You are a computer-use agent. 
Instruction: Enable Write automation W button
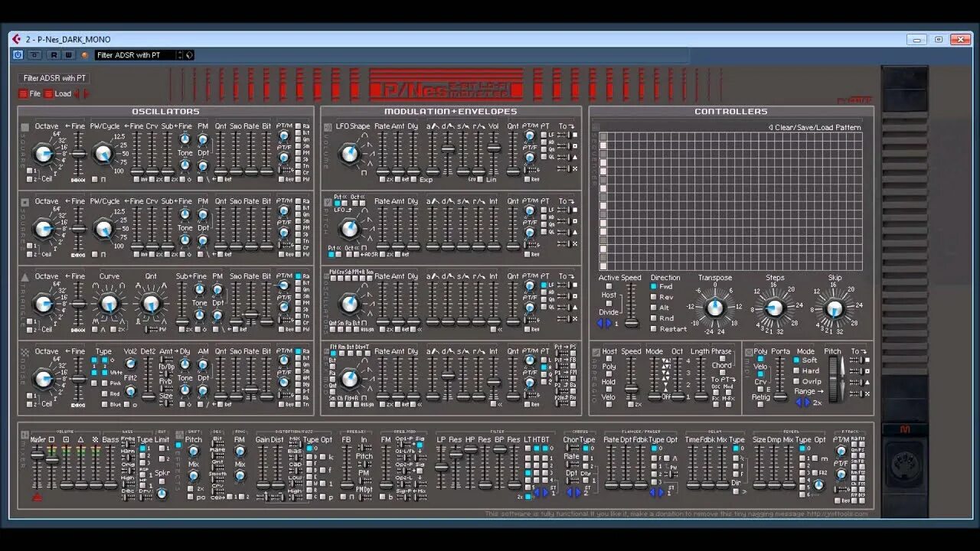click(x=68, y=55)
